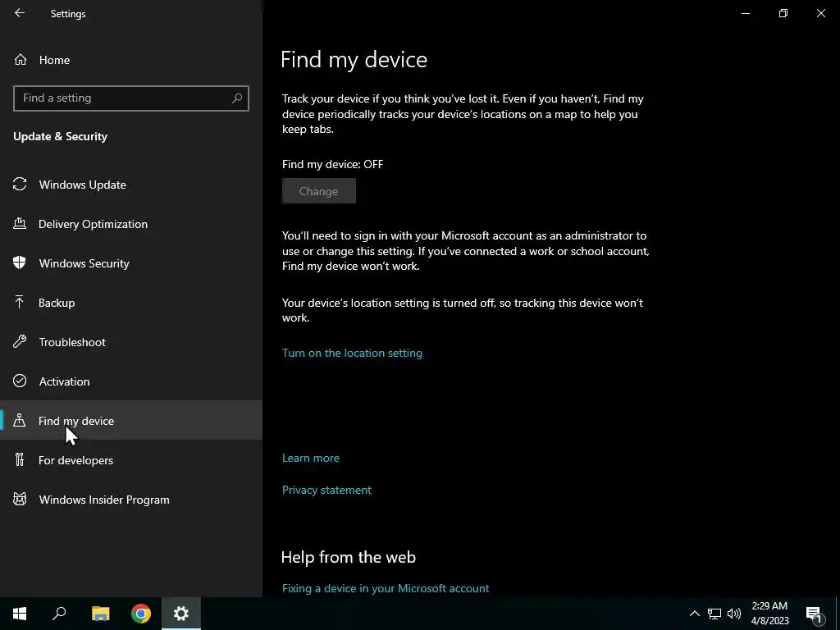Open the Windows Start menu
Screen dimensions: 840x630
point(20,614)
